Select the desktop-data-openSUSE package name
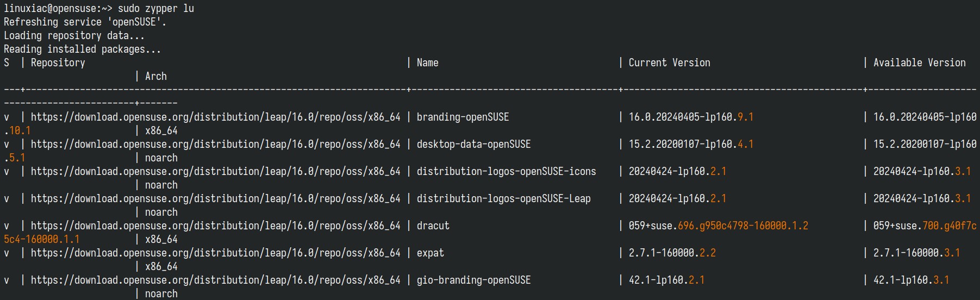 point(473,144)
